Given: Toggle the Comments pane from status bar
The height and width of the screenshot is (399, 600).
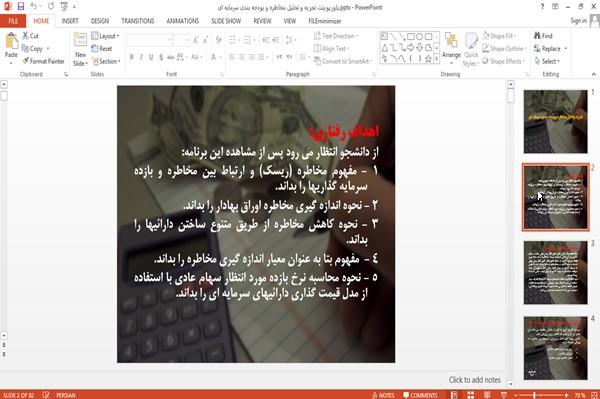Looking at the screenshot, I should coord(420,395).
